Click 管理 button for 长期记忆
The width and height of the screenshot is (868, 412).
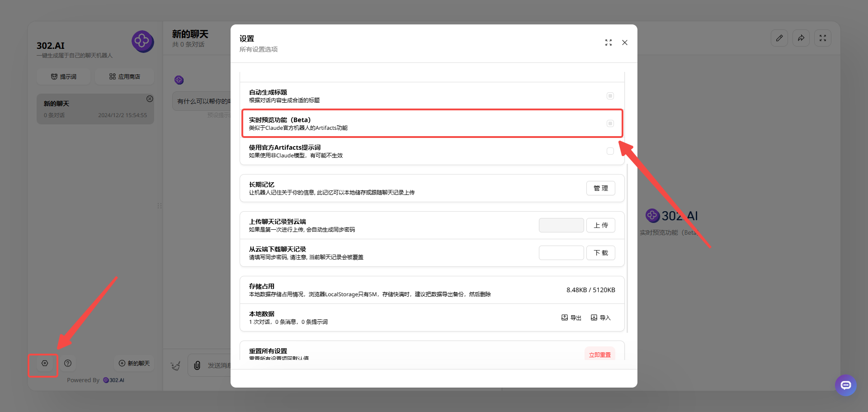pos(601,188)
